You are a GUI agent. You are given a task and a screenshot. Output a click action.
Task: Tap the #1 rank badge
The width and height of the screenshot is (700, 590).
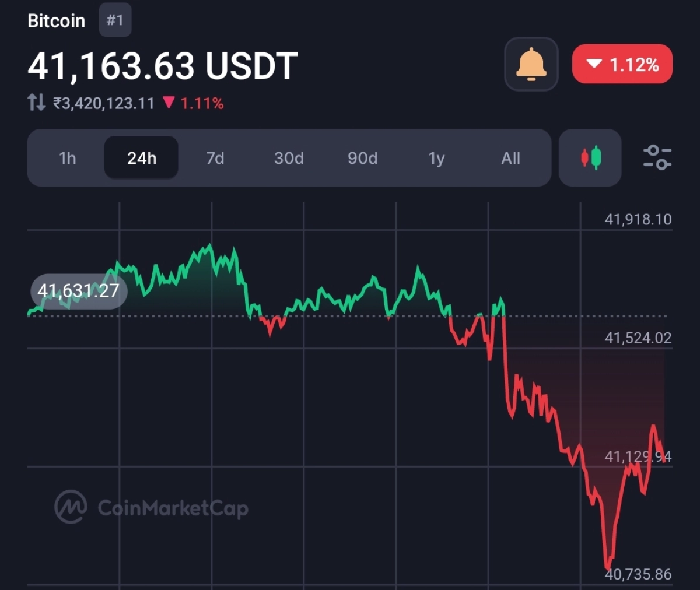[x=115, y=20]
